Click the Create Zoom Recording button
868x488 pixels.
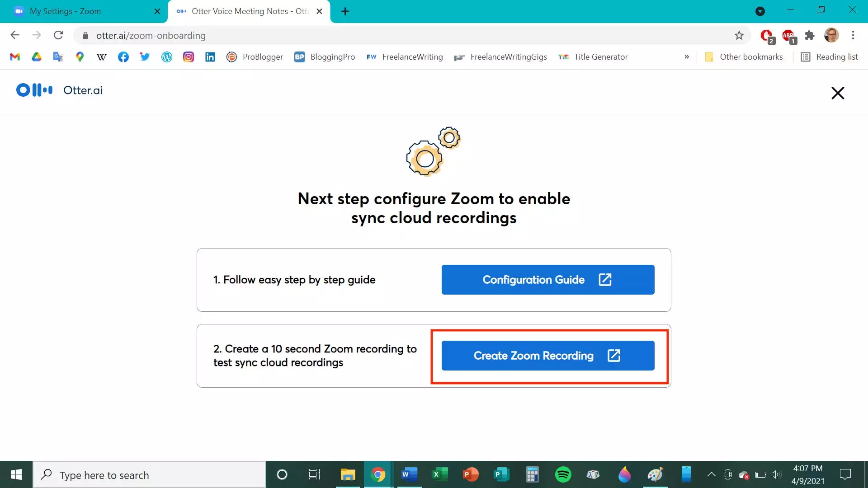pos(548,356)
